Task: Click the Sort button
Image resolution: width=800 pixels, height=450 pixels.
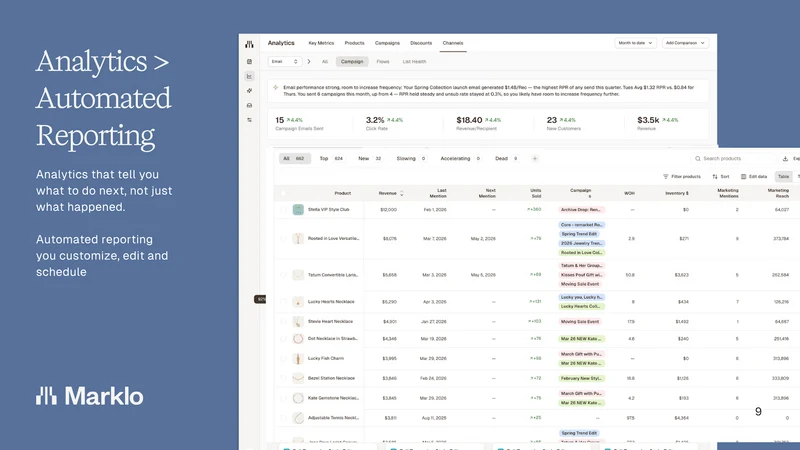Action: (721, 177)
